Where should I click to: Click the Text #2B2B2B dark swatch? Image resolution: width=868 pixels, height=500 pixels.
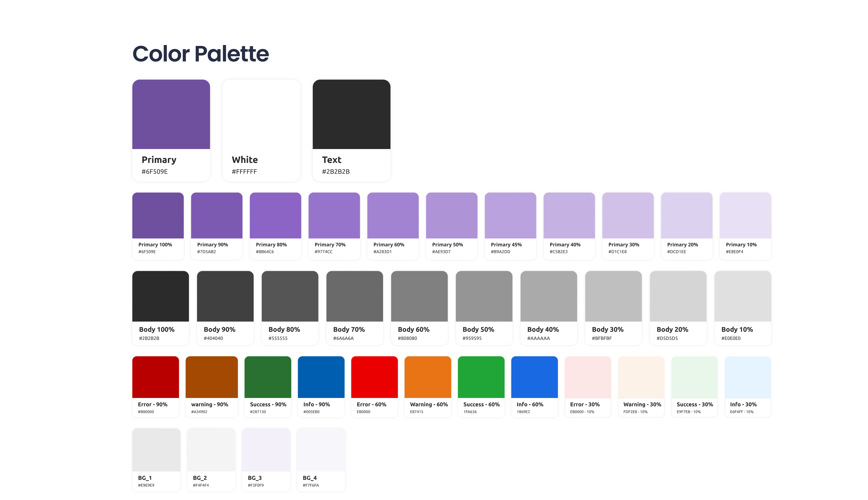(351, 114)
